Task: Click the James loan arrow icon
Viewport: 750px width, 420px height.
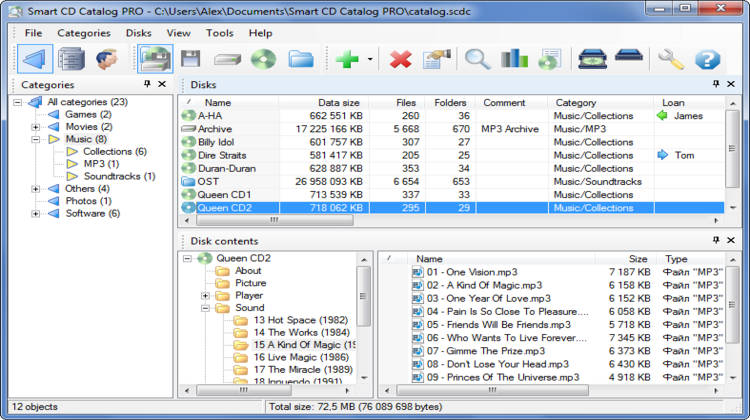Action: pos(662,116)
